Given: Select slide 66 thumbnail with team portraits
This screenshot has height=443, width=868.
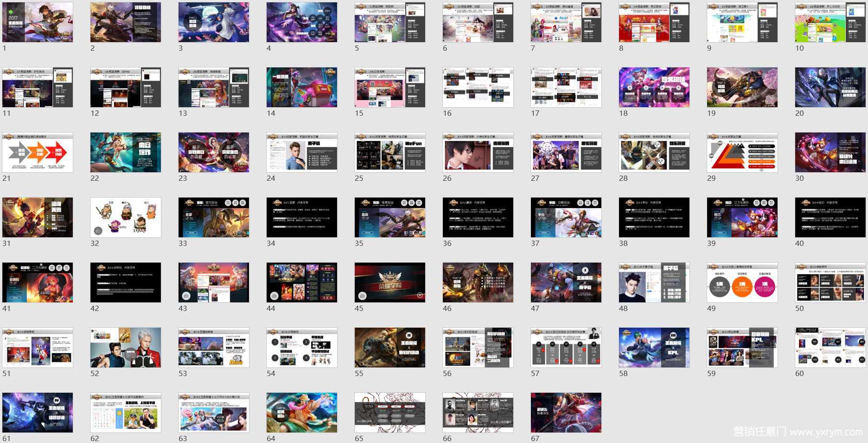Looking at the screenshot, I should 478,412.
